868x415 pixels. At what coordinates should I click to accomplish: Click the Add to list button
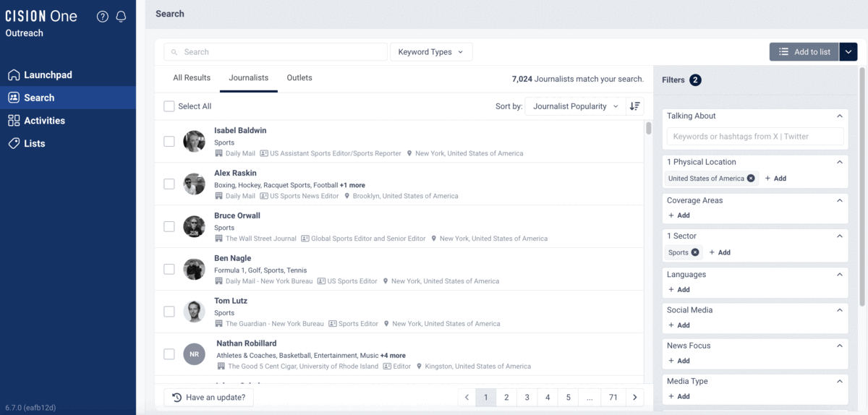(x=804, y=52)
